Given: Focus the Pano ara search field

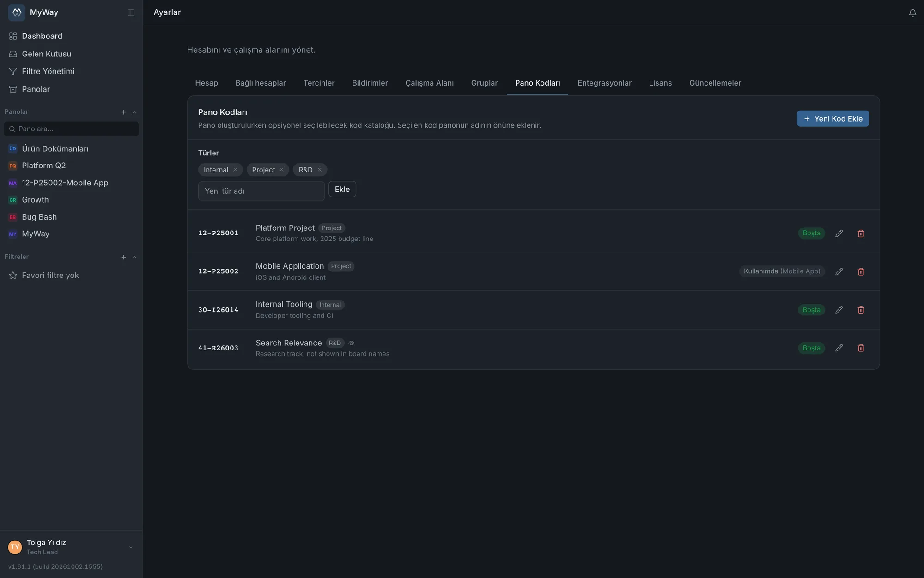Looking at the screenshot, I should coord(71,129).
